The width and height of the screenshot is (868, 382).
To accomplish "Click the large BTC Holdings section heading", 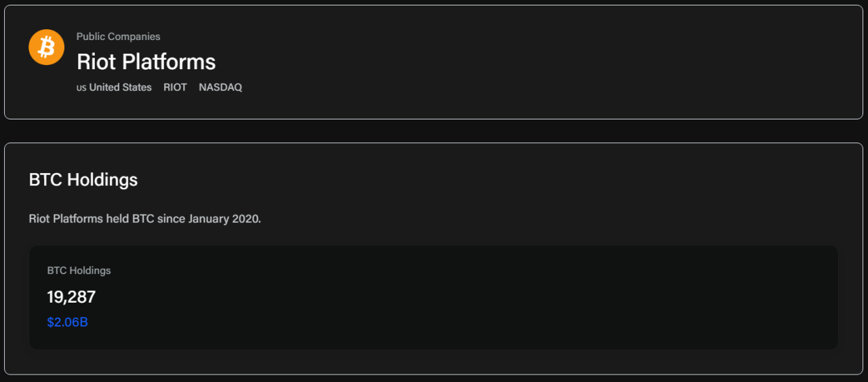I will (x=83, y=180).
